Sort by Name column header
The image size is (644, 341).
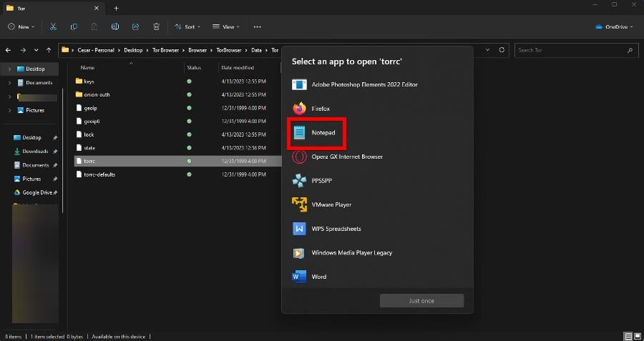tap(87, 68)
